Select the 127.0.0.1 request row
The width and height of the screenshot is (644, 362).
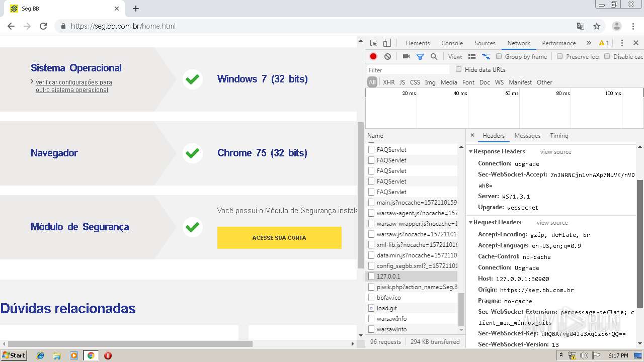tap(412, 277)
